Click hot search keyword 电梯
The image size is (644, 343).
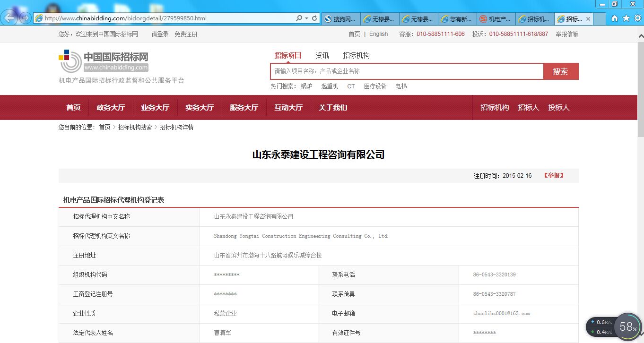(401, 86)
